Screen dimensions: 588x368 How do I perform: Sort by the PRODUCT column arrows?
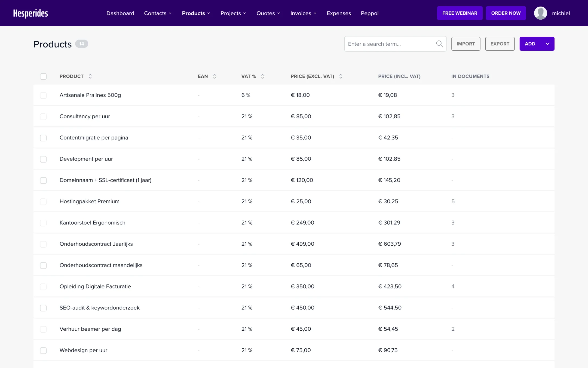[x=90, y=76]
